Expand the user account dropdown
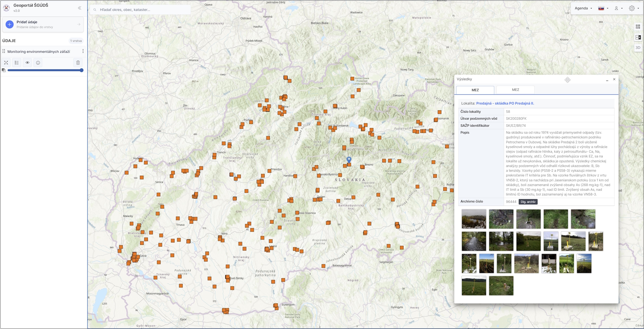 coord(618,8)
